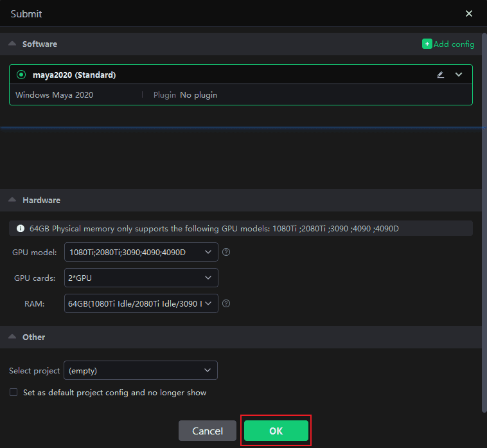Open the GPU cards dropdown
The height and width of the screenshot is (448, 487).
(x=141, y=278)
